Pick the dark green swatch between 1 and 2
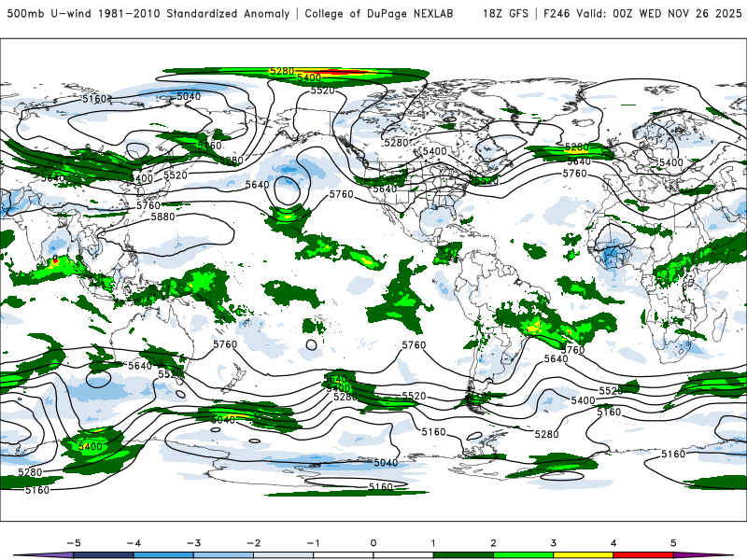 [463, 555]
